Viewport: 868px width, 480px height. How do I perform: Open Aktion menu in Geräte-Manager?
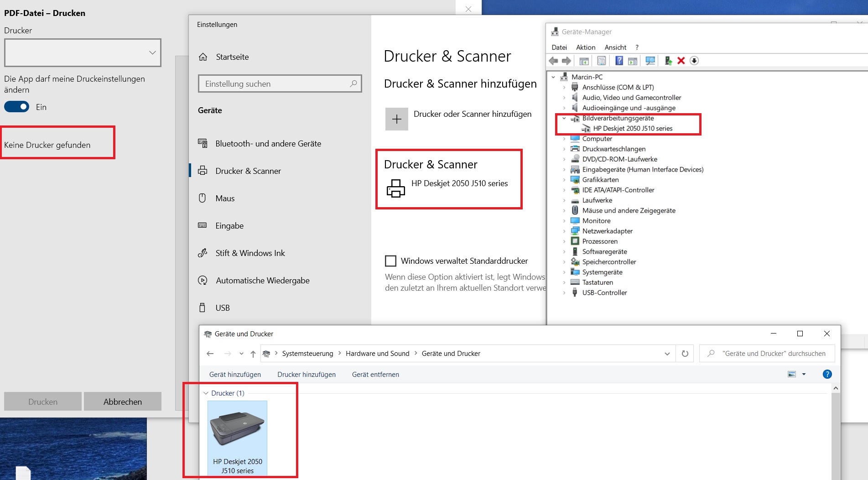(x=586, y=47)
